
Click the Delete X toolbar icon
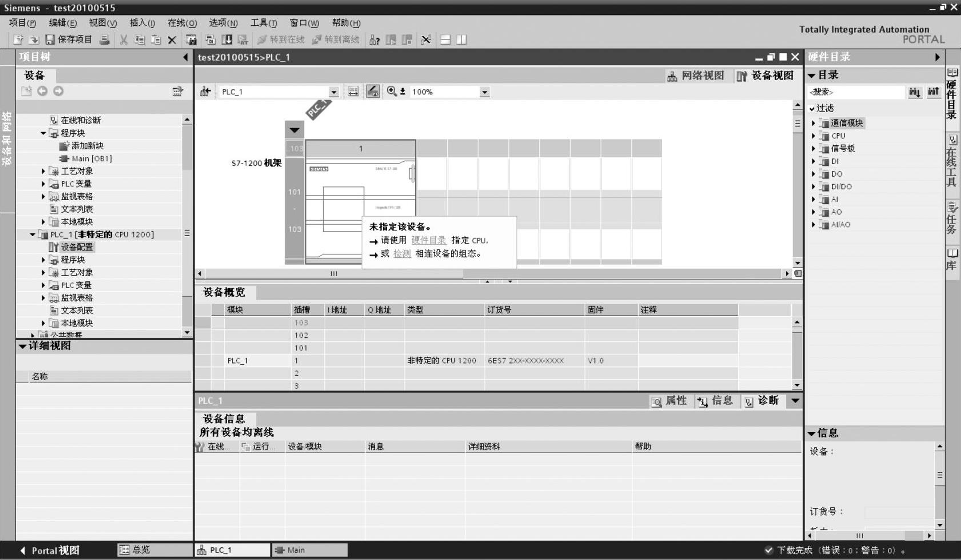172,39
